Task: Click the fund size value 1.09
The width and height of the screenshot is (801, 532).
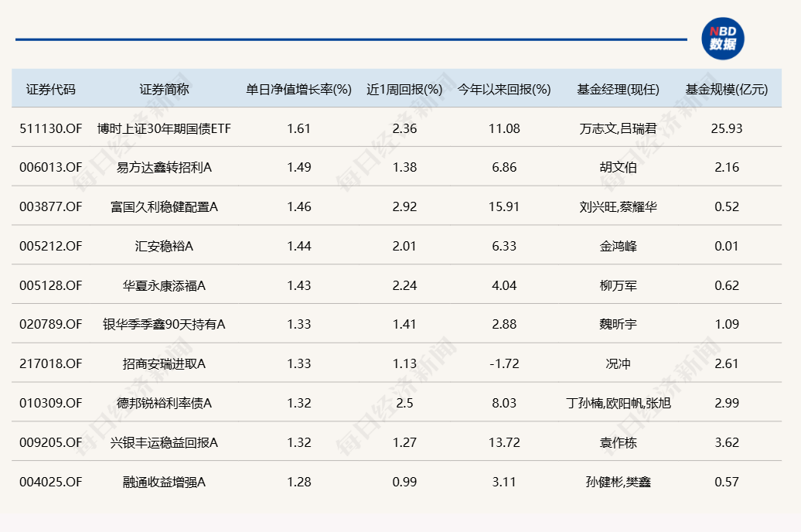Action: click(727, 324)
